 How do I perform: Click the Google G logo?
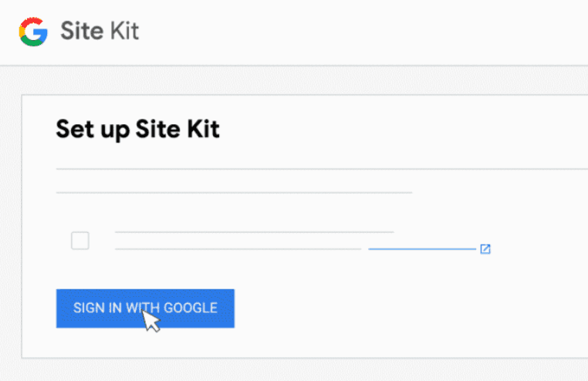click(33, 32)
